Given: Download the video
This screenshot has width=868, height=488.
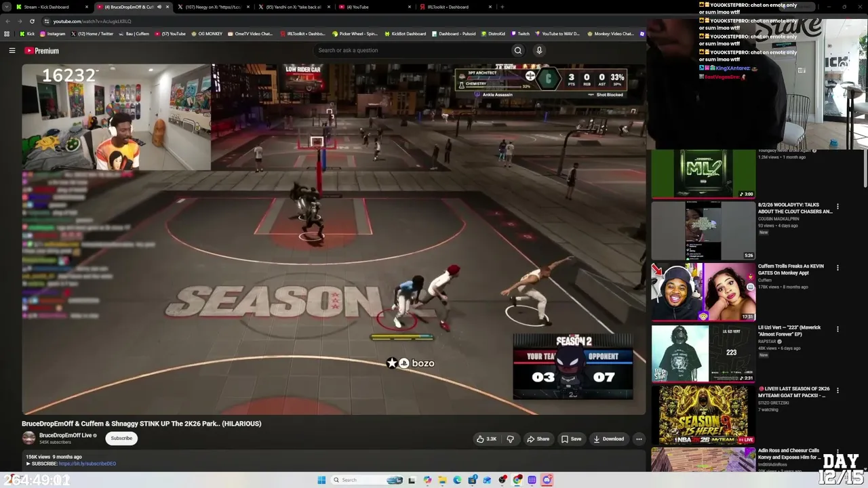Looking at the screenshot, I should pyautogui.click(x=609, y=439).
